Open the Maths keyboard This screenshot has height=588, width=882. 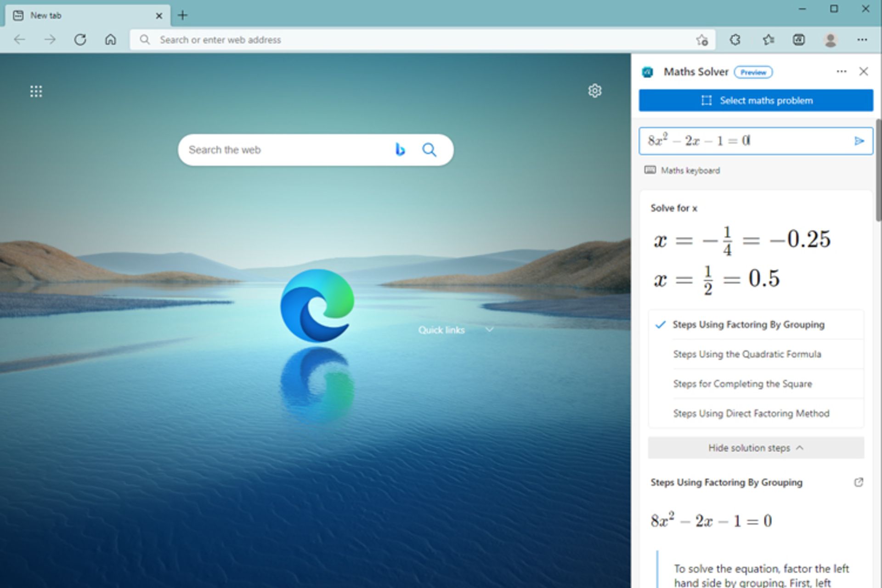click(682, 170)
